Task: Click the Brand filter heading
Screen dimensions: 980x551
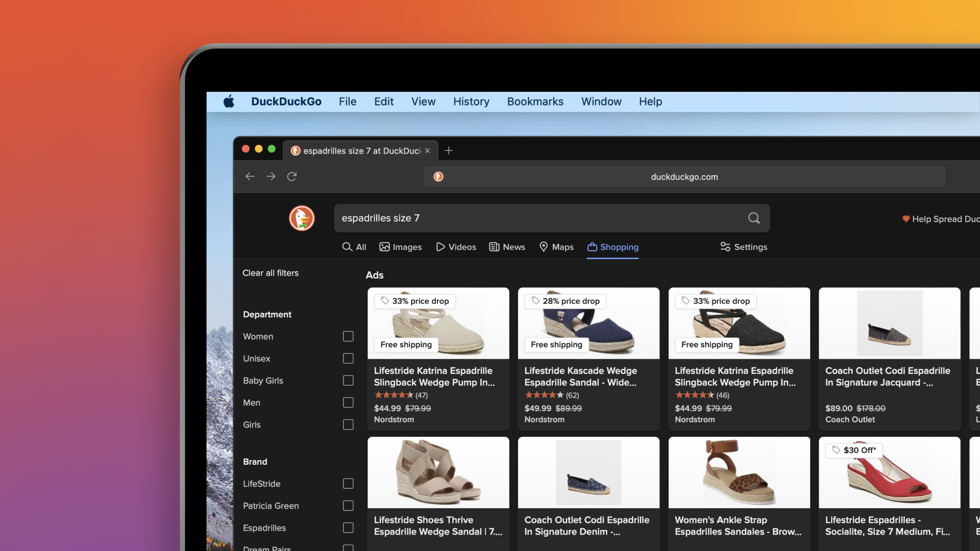Action: coord(255,462)
